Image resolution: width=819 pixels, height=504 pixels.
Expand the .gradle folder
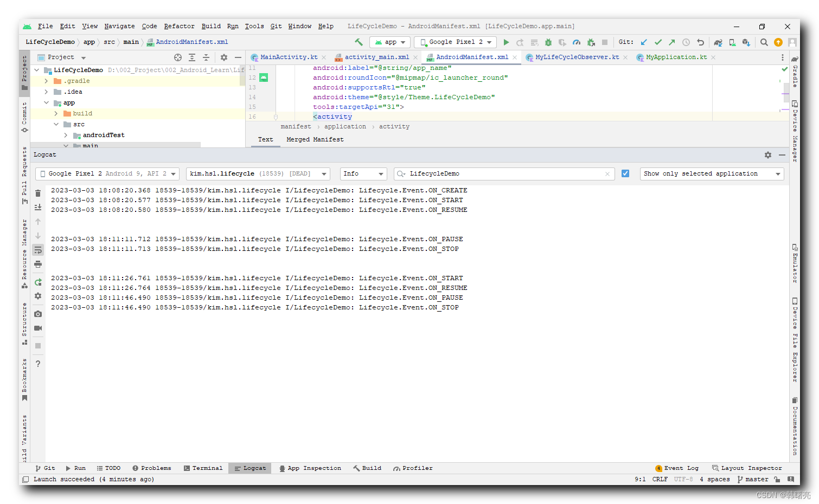[46, 81]
